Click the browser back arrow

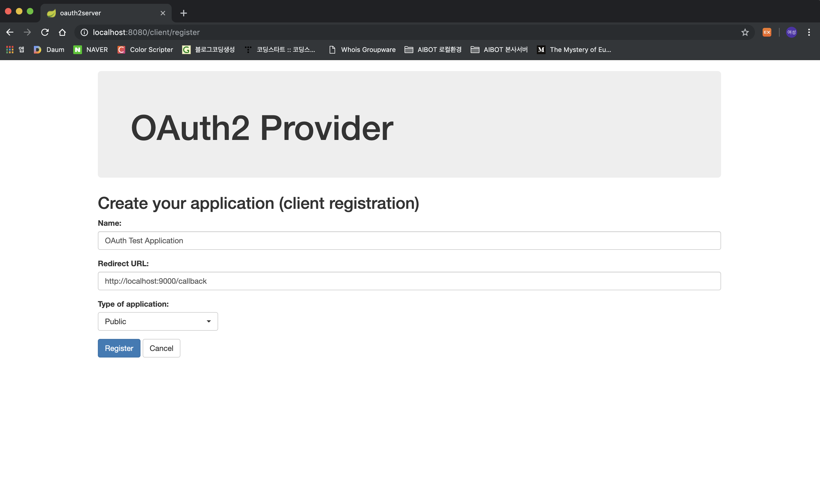click(x=10, y=32)
